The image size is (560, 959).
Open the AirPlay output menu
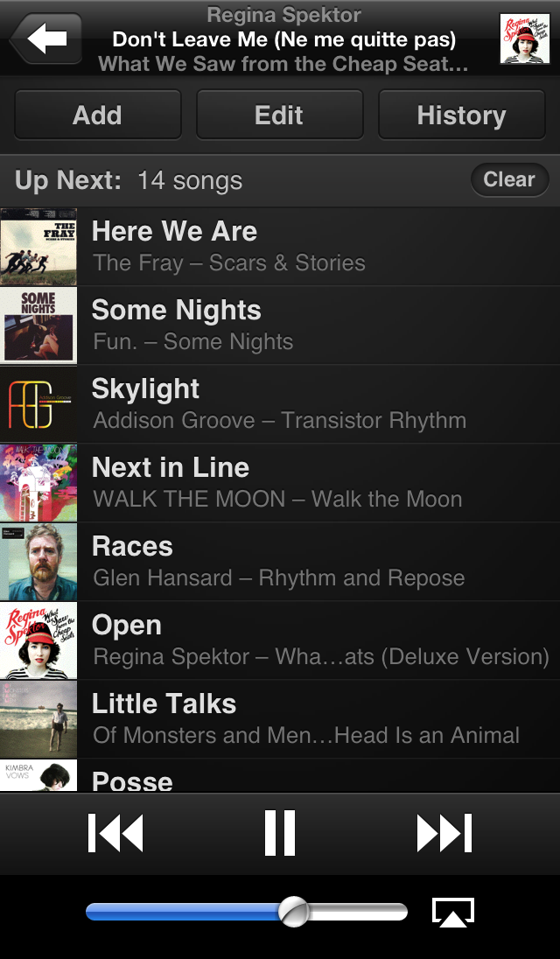453,913
